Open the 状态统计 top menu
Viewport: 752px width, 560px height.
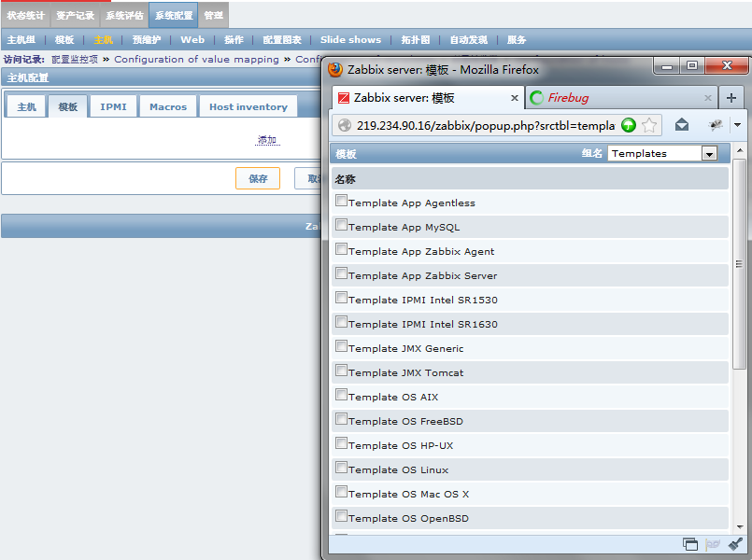(x=25, y=15)
